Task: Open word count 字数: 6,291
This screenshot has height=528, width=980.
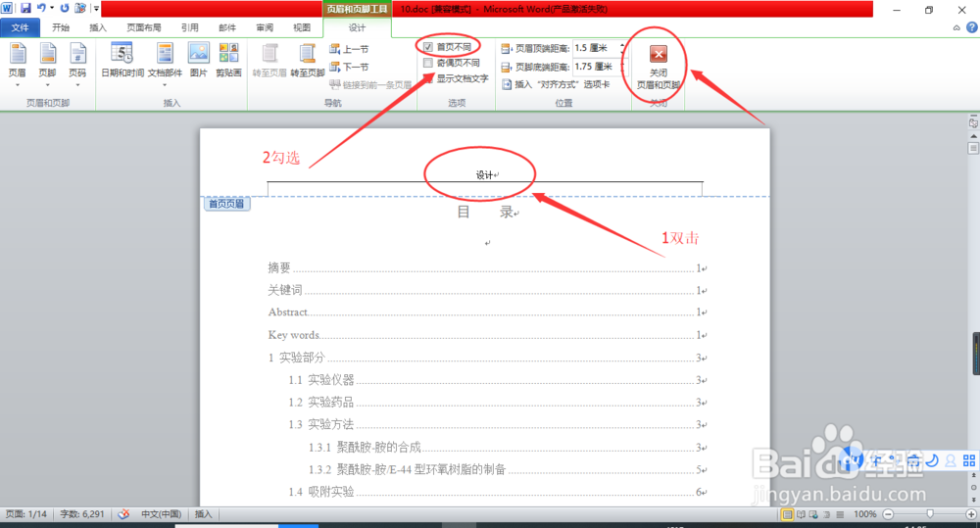Action: pyautogui.click(x=82, y=514)
